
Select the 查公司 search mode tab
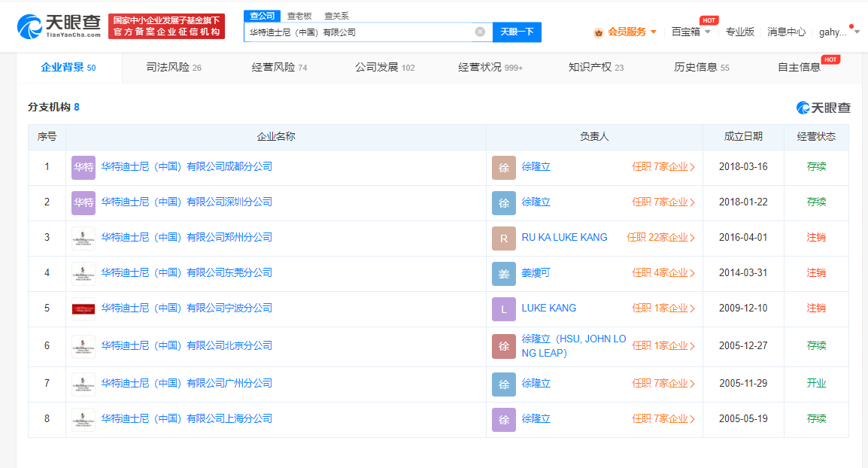coord(262,16)
